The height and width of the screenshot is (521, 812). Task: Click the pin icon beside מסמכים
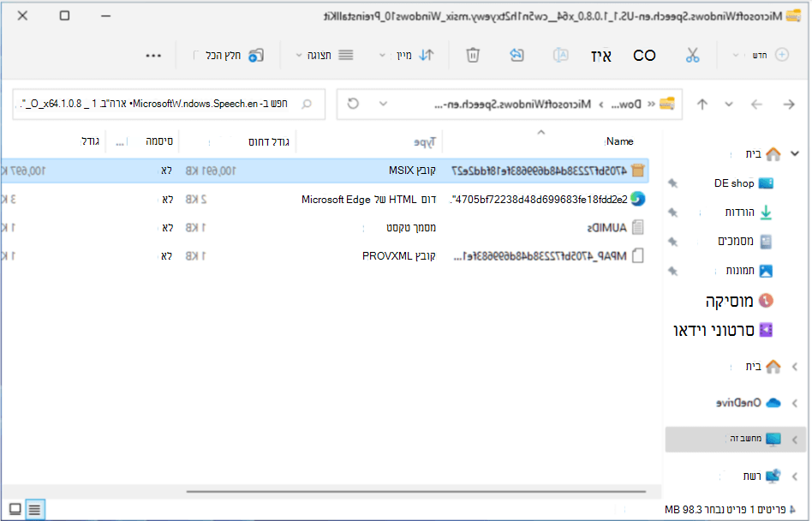672,242
